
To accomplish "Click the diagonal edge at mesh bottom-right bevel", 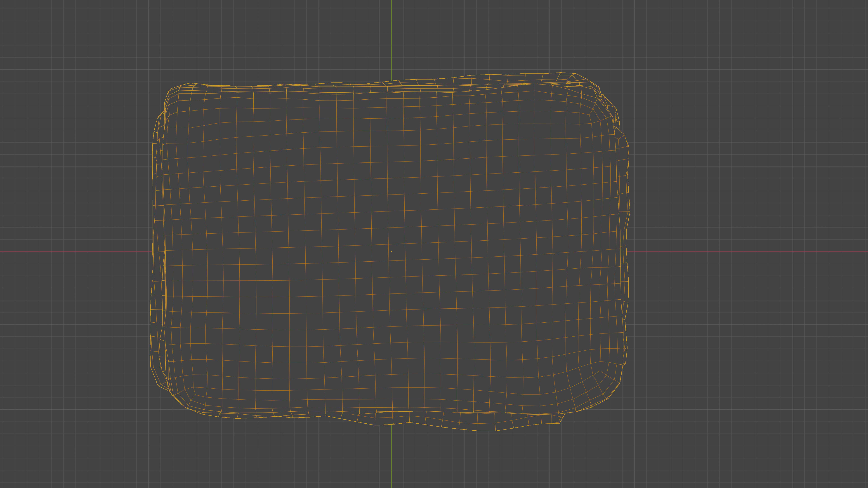I will [614, 391].
